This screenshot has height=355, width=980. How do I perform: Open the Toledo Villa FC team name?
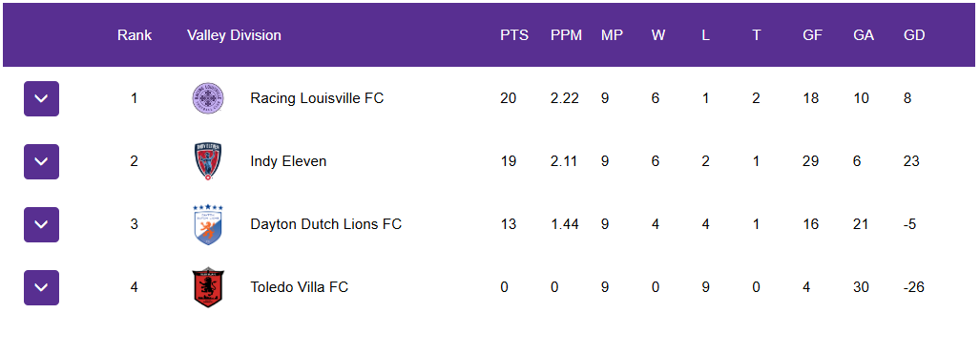coord(299,287)
